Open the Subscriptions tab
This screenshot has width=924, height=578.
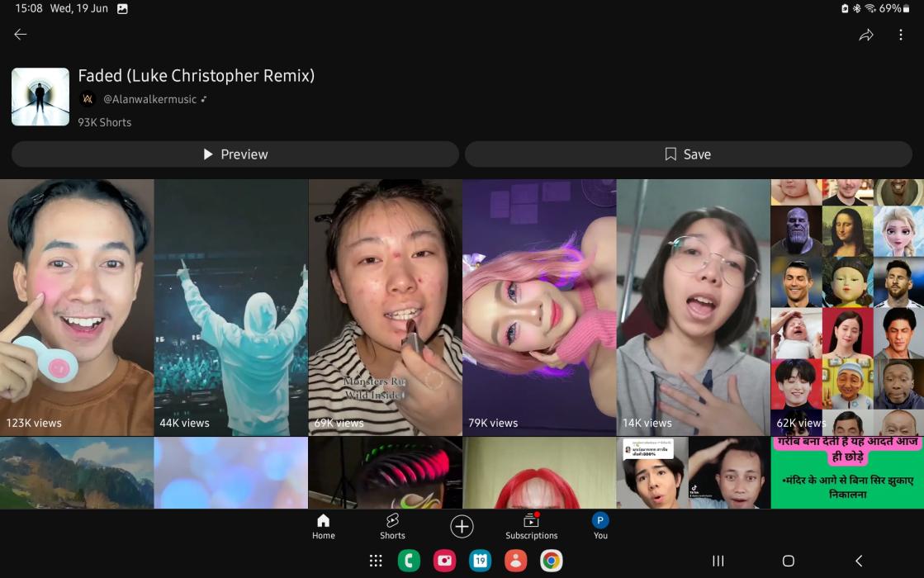click(531, 526)
